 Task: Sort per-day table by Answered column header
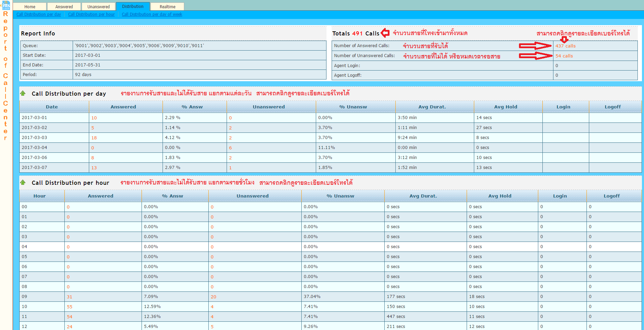126,107
